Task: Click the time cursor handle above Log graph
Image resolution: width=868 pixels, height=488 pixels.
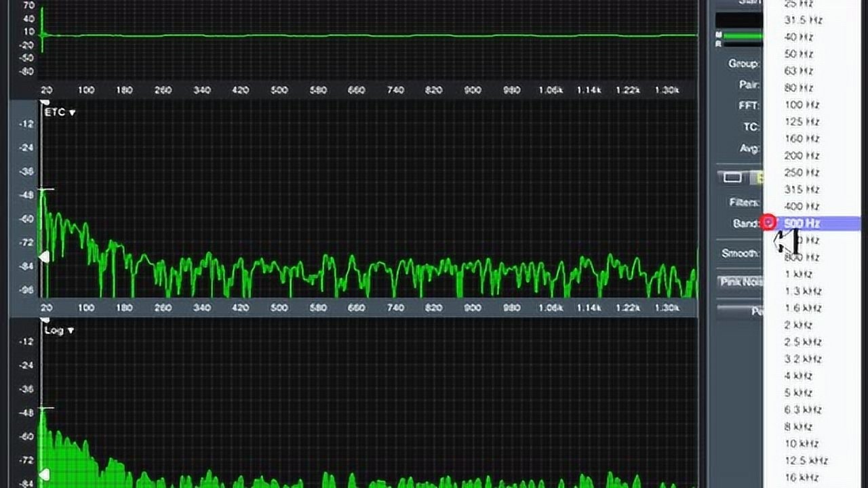Action: (45, 320)
